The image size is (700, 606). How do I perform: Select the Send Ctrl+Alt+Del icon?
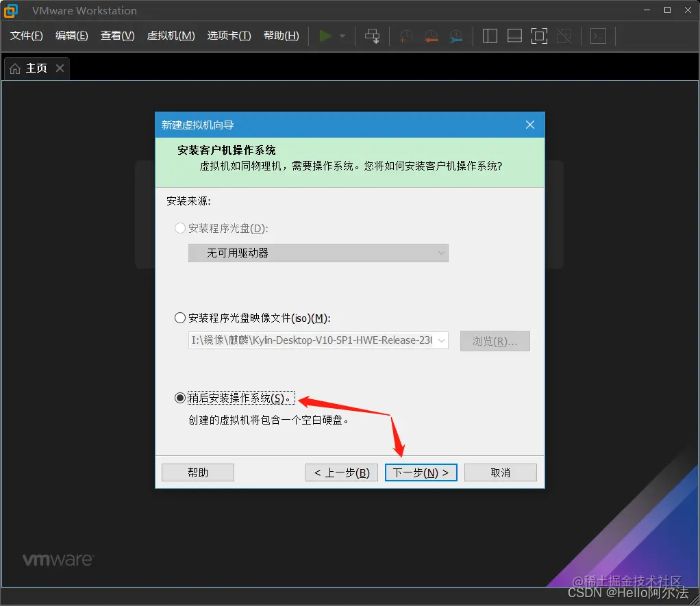pos(372,36)
